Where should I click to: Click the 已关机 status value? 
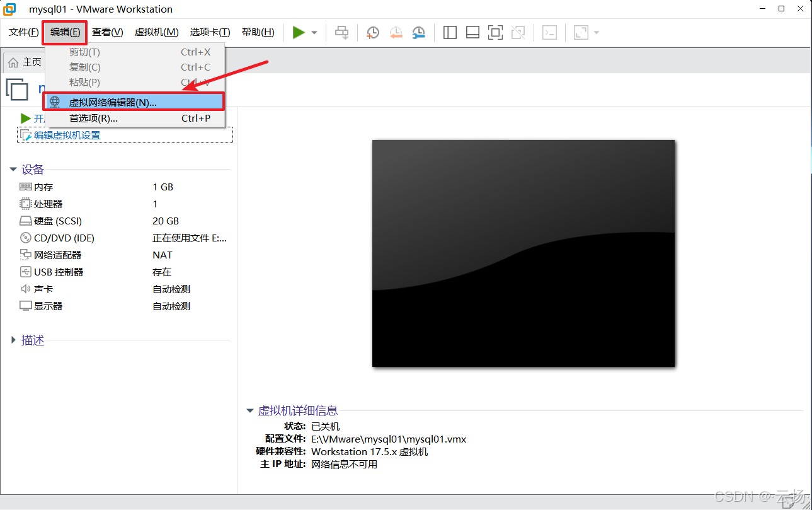click(x=325, y=426)
